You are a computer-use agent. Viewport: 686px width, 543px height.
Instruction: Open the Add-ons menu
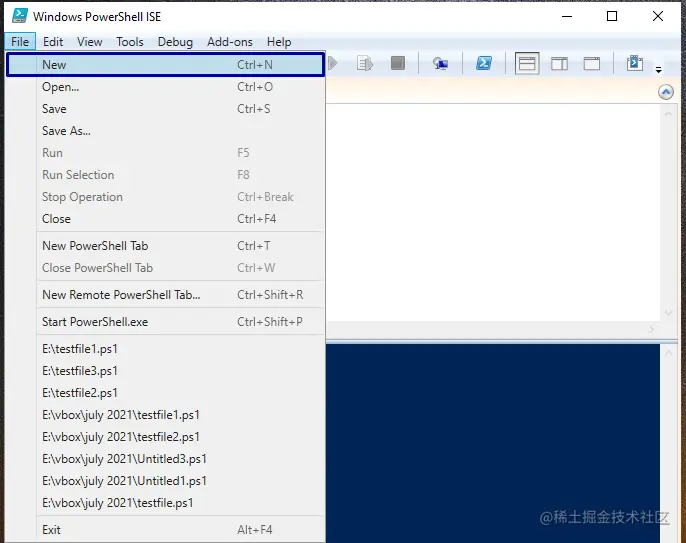[x=230, y=42]
